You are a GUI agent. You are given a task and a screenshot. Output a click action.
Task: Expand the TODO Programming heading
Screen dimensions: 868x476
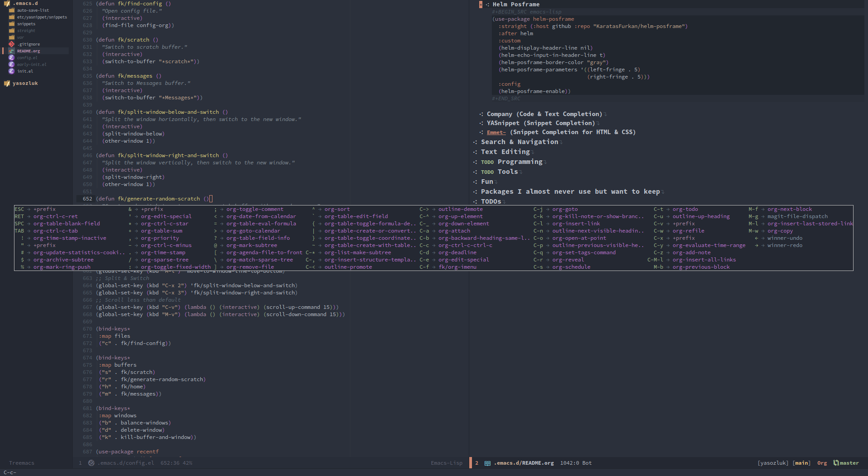pos(511,162)
